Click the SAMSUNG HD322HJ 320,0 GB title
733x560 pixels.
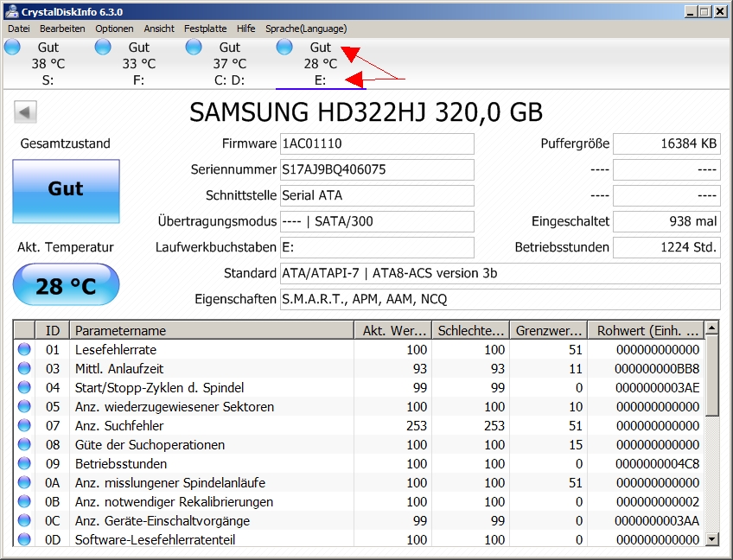click(366, 112)
